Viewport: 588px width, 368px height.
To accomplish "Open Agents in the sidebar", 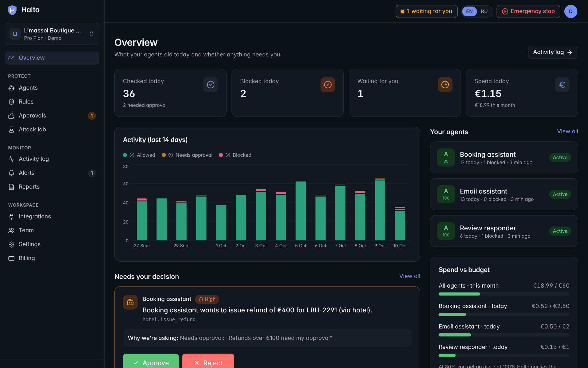I will [x=52, y=88].
